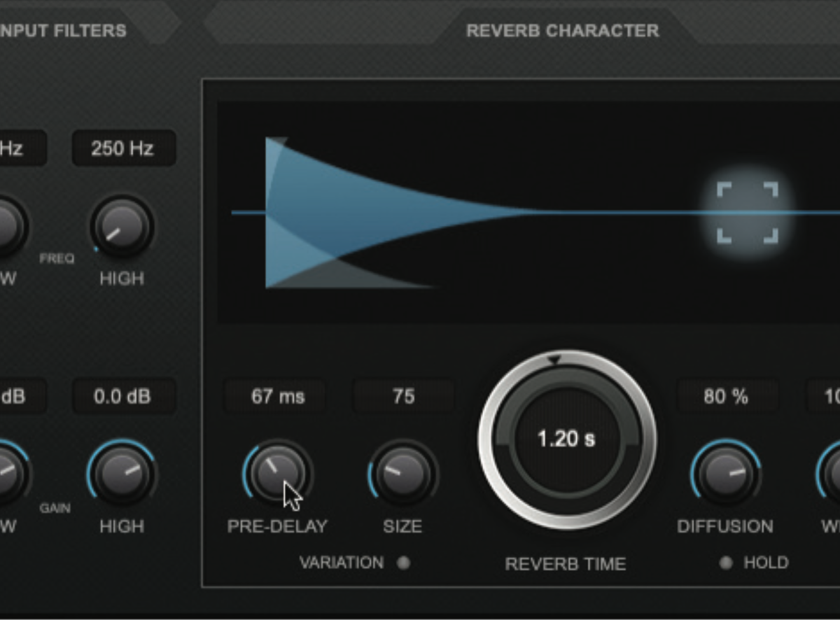Toggle the LED next to VARIATION label
840x620 pixels.
tap(403, 562)
